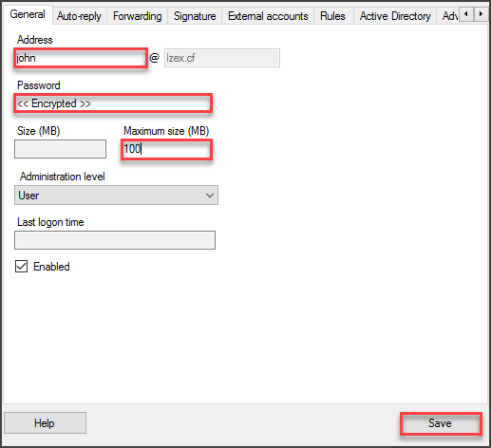Image resolution: width=491 pixels, height=448 pixels.
Task: Select the Signature tab
Action: (x=195, y=16)
